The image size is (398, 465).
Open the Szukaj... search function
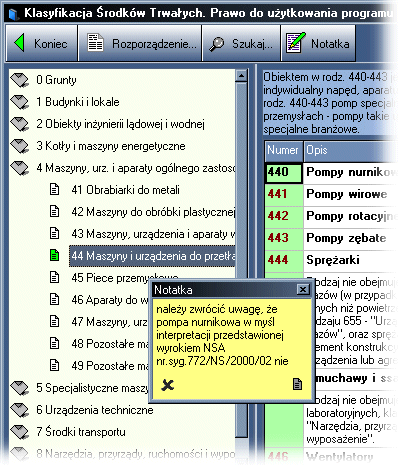click(241, 44)
